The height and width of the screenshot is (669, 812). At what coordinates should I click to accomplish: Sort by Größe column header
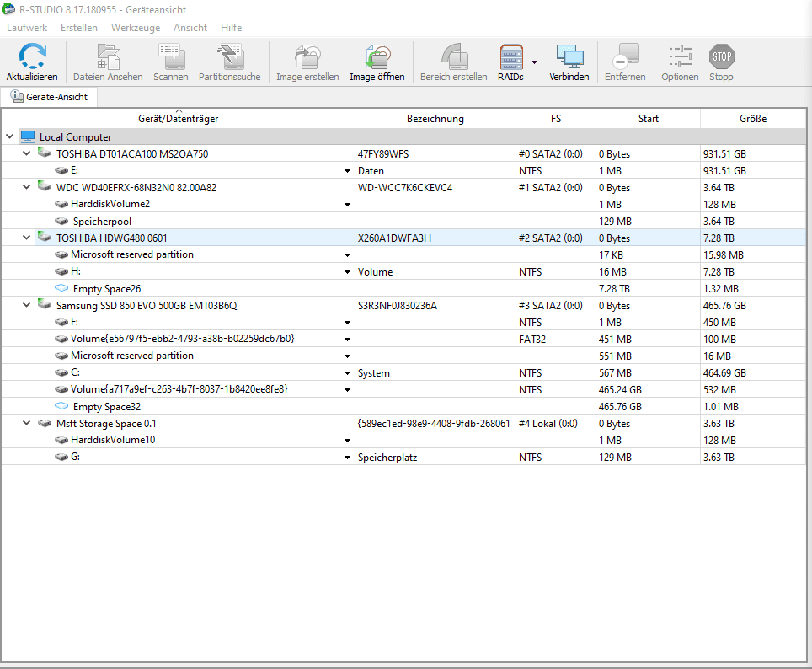point(753,119)
